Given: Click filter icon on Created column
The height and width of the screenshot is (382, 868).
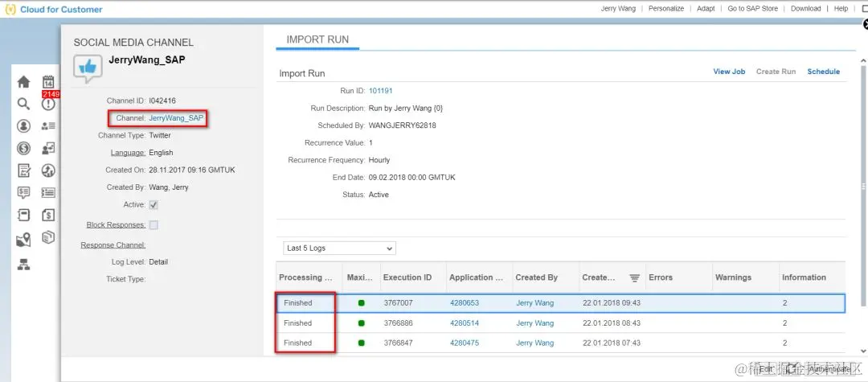Looking at the screenshot, I should pyautogui.click(x=634, y=278).
